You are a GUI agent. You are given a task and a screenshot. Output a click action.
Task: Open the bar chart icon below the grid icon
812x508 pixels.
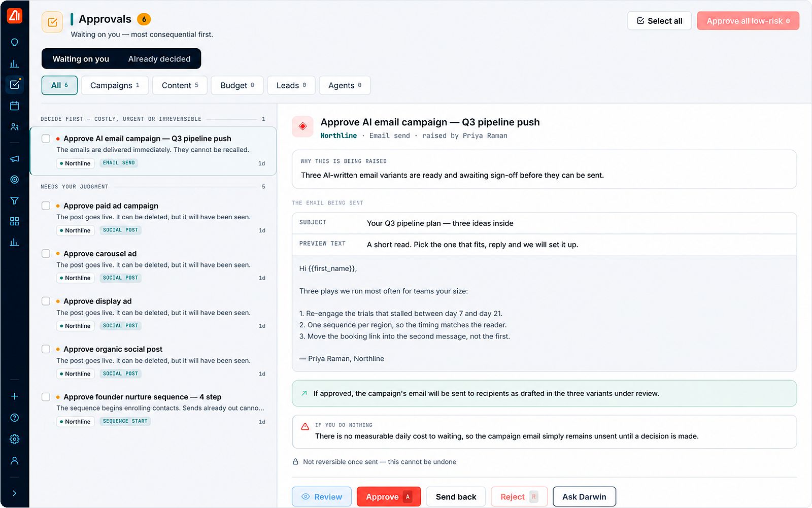(15, 242)
